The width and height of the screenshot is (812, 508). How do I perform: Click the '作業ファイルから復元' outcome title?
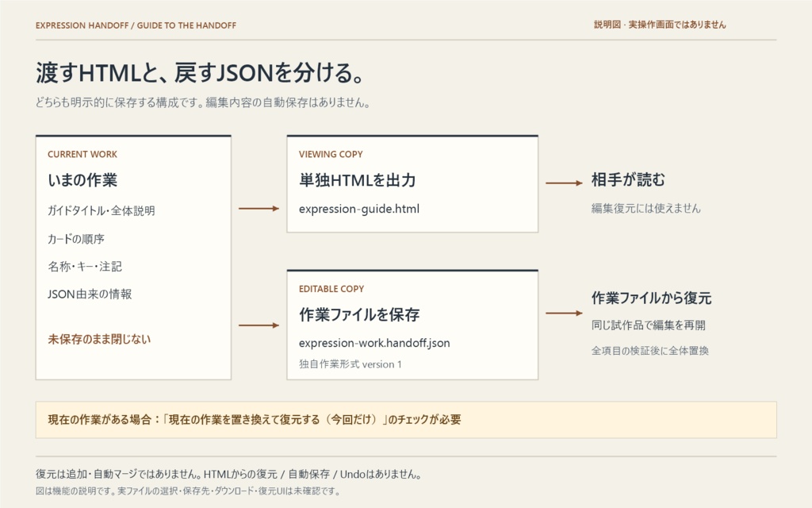point(652,298)
